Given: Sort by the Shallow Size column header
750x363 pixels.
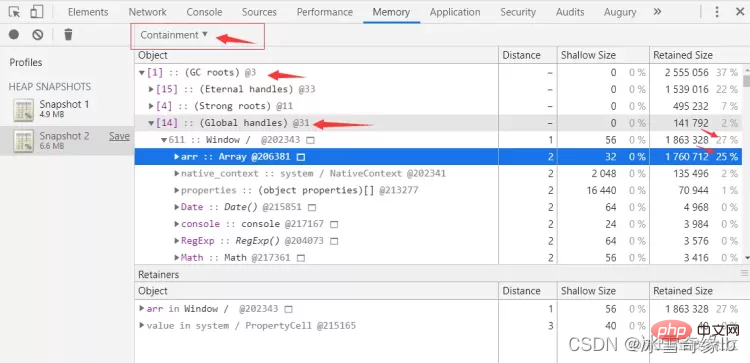Looking at the screenshot, I should pyautogui.click(x=603, y=55).
